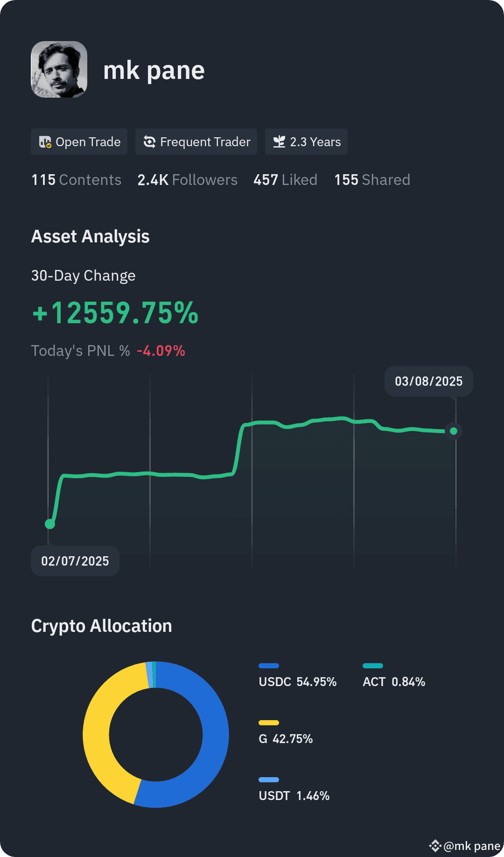Click the sprout icon beside 2.3 Years
Viewport: 504px width, 857px height.
(279, 142)
